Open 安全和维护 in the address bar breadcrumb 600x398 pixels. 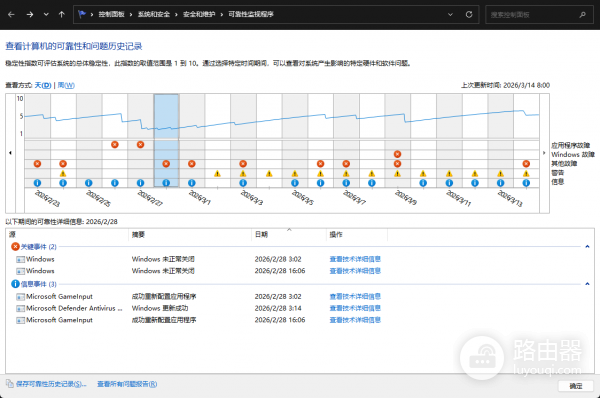coord(199,14)
